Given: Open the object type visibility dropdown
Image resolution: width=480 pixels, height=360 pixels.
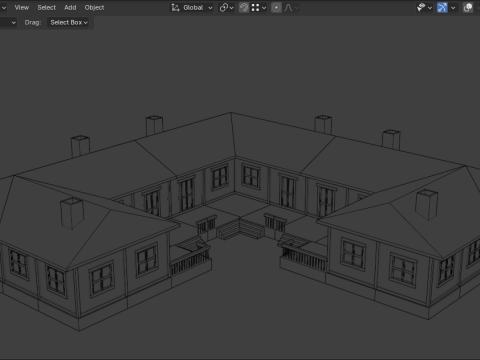Looking at the screenshot, I should (424, 7).
